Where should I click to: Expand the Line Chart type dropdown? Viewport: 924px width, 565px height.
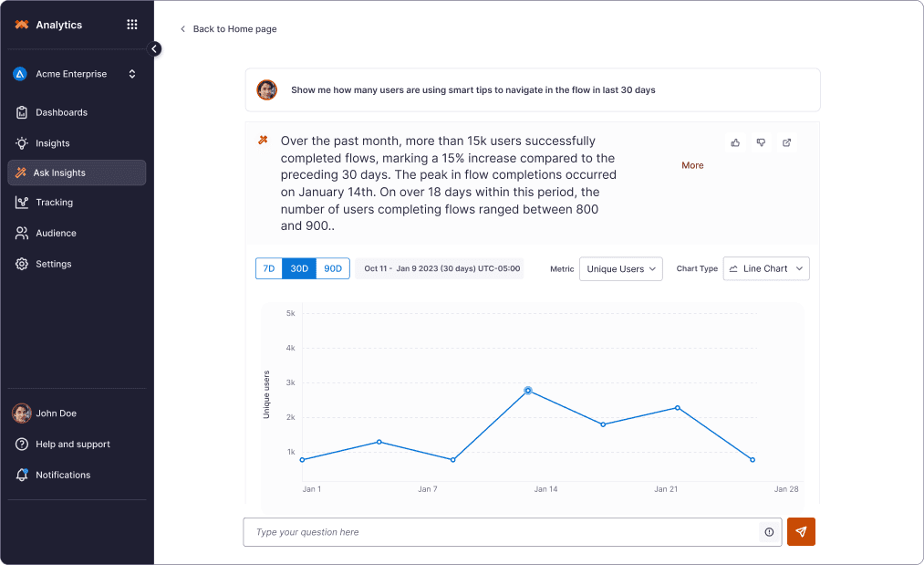766,269
